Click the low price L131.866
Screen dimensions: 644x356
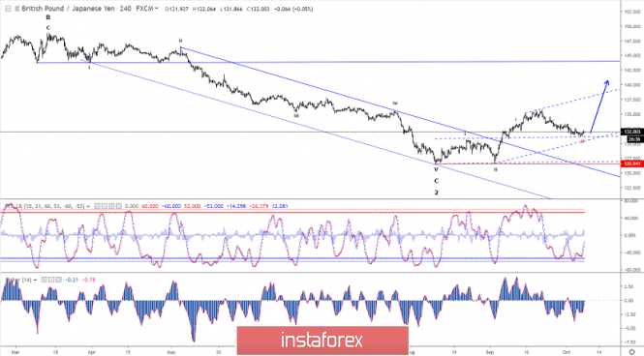[230, 9]
